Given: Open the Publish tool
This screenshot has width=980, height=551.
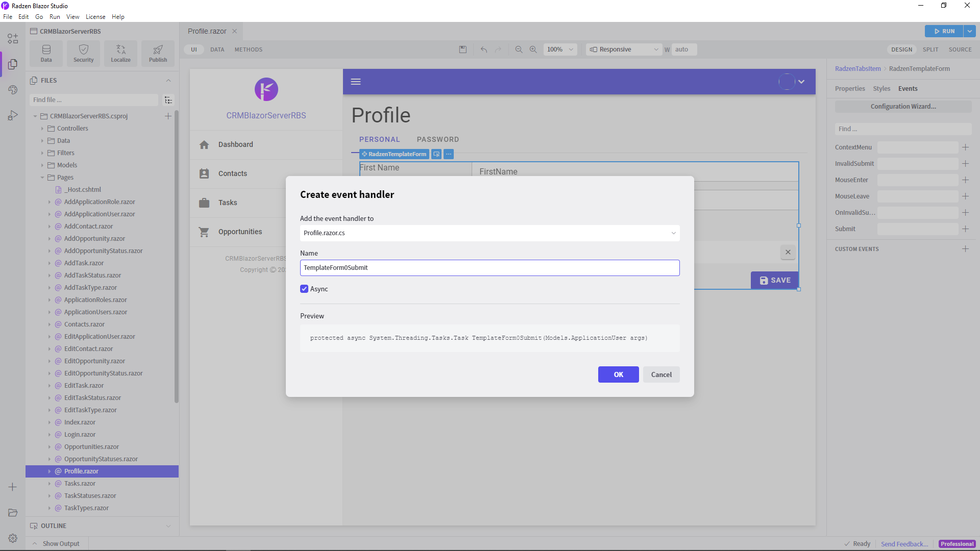Looking at the screenshot, I should coord(158,54).
